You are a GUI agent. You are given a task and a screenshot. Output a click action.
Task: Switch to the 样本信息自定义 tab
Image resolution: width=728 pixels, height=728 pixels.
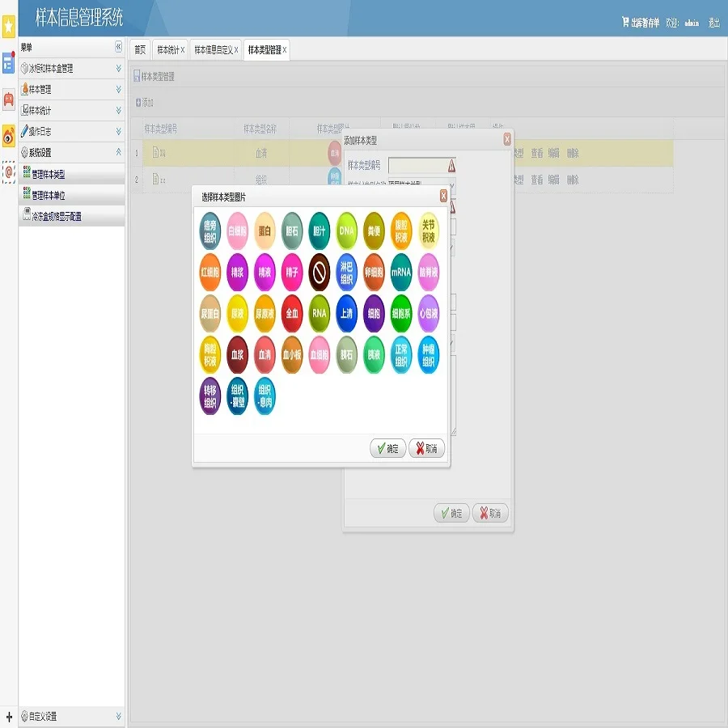click(216, 49)
